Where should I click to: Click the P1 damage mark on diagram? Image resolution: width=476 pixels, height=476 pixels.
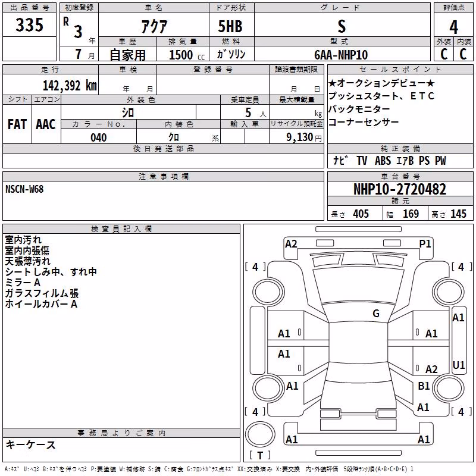click(425, 244)
